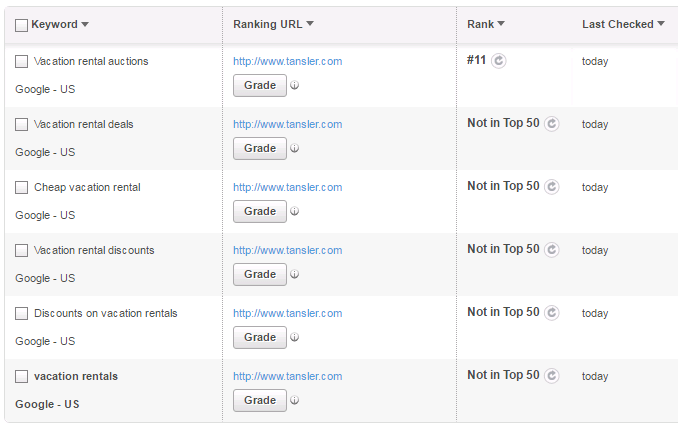Open Grade info icon in Cheap vacation rental row
The width and height of the screenshot is (678, 430).
(294, 211)
